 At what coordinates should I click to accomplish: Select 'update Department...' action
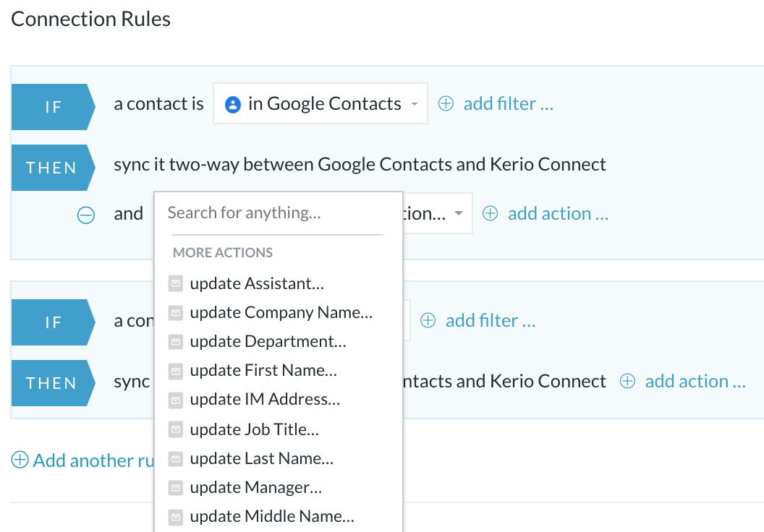coord(268,342)
